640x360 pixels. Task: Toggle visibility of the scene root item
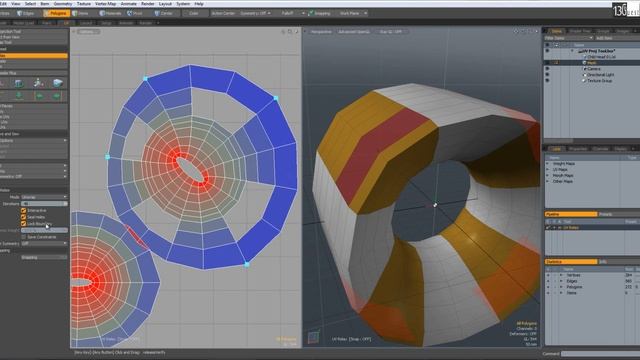547,51
